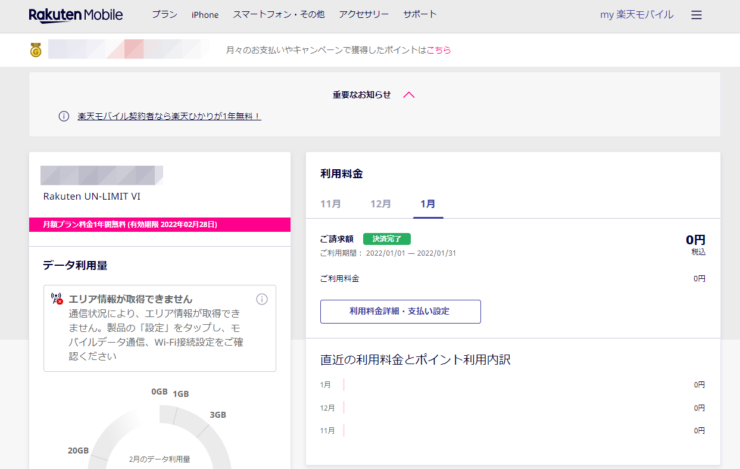Collapse the 重要なお知らせ chevron

pyautogui.click(x=409, y=95)
